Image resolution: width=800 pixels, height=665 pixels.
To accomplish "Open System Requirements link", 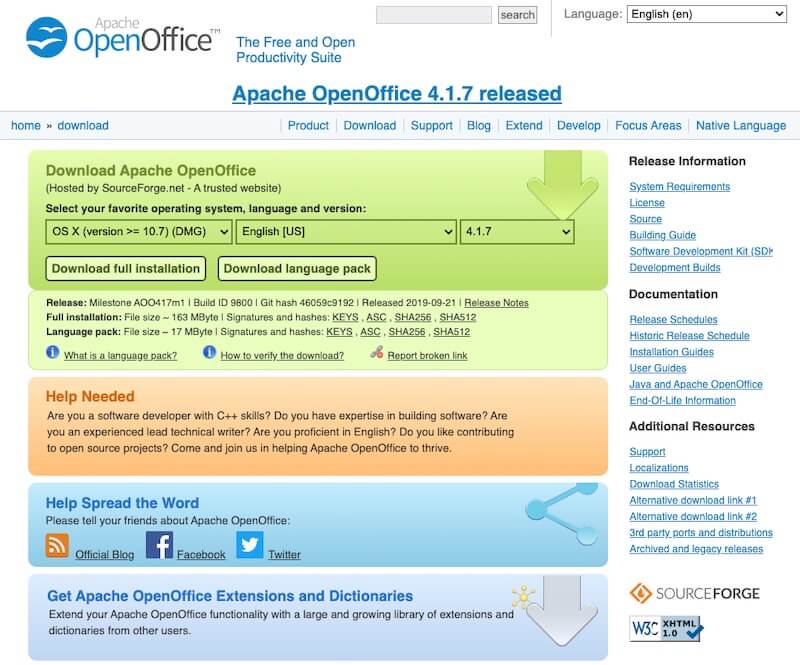I will (680, 186).
